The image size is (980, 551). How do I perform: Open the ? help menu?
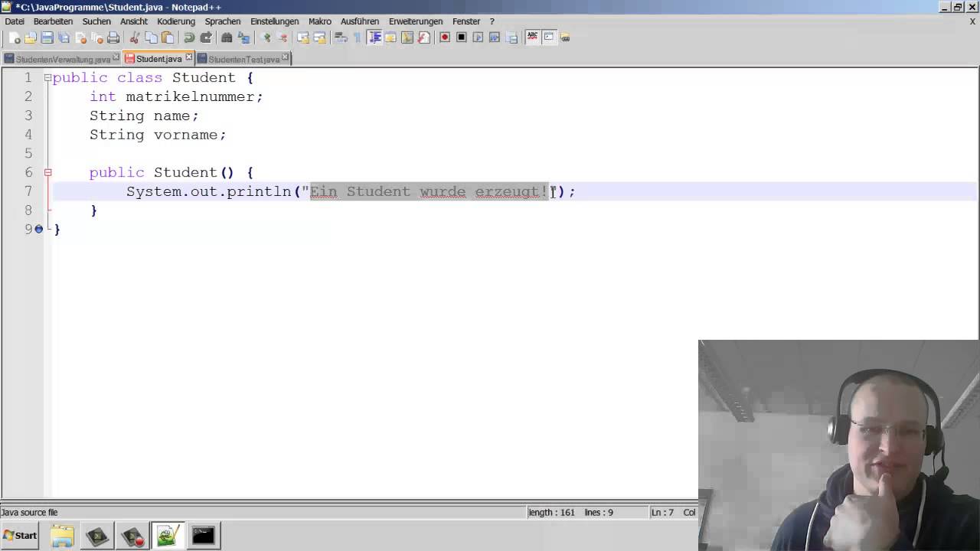(x=492, y=21)
